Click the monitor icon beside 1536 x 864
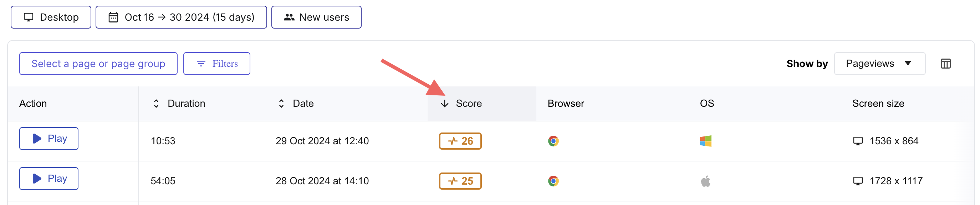 point(858,141)
